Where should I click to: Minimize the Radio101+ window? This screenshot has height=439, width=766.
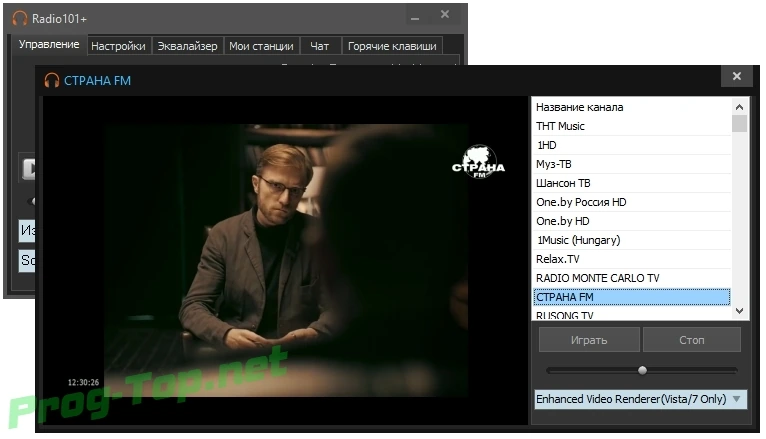415,18
